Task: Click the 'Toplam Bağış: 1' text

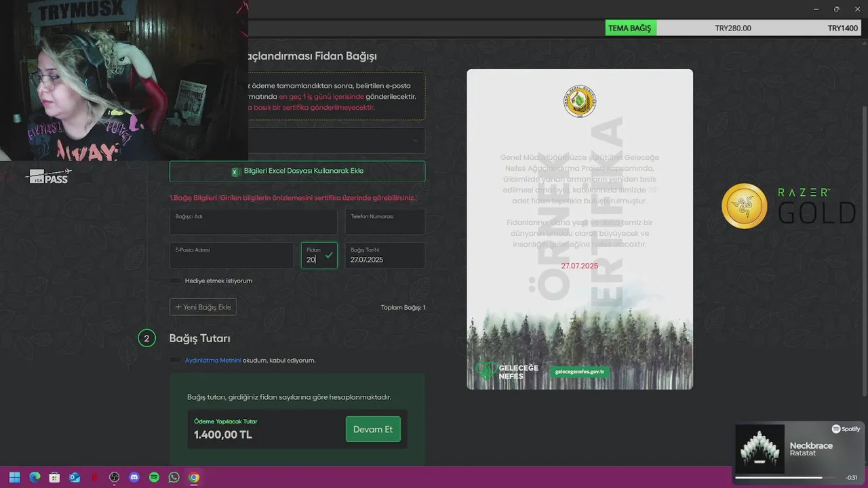Action: [x=403, y=308]
